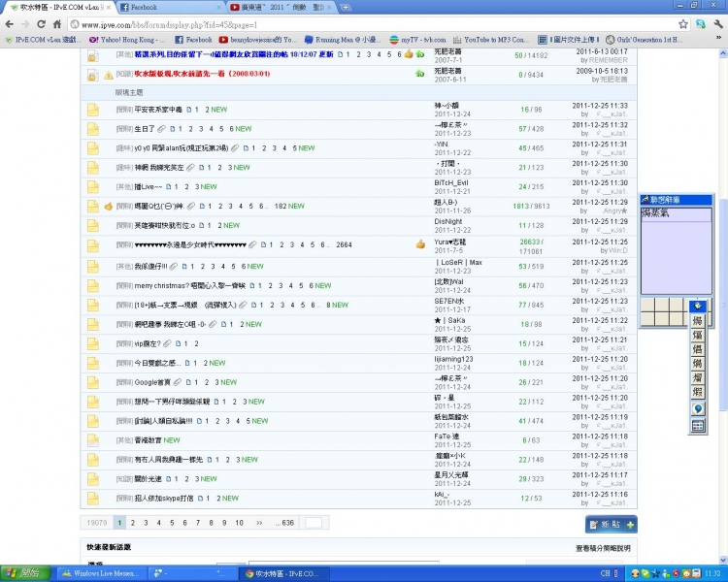Jump to last page 636 in pagination
Viewport: 728px width, 582px height.
point(287,523)
